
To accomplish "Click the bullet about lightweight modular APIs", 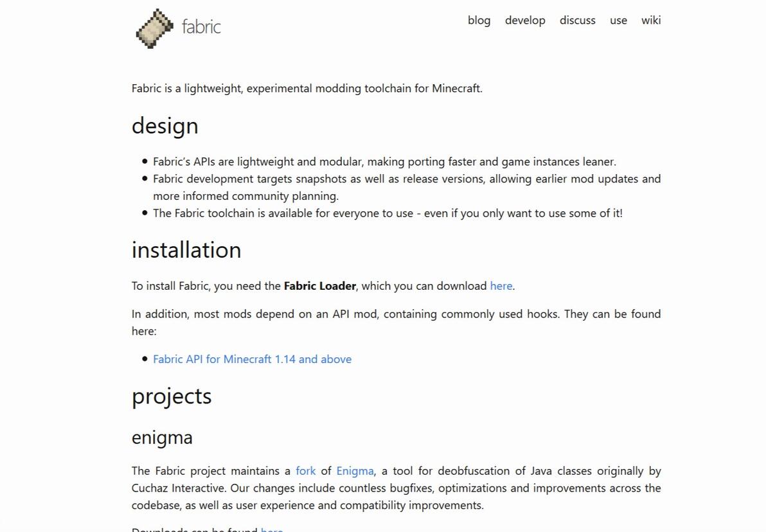I will (384, 162).
